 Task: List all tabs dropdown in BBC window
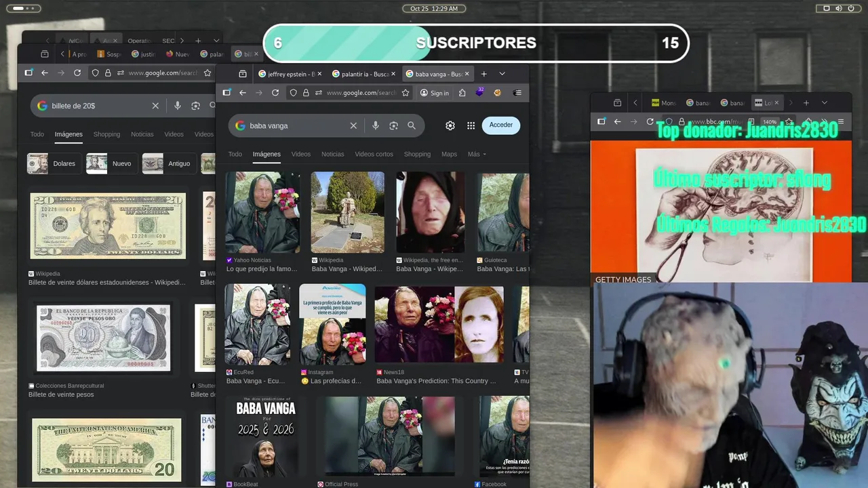click(x=825, y=103)
